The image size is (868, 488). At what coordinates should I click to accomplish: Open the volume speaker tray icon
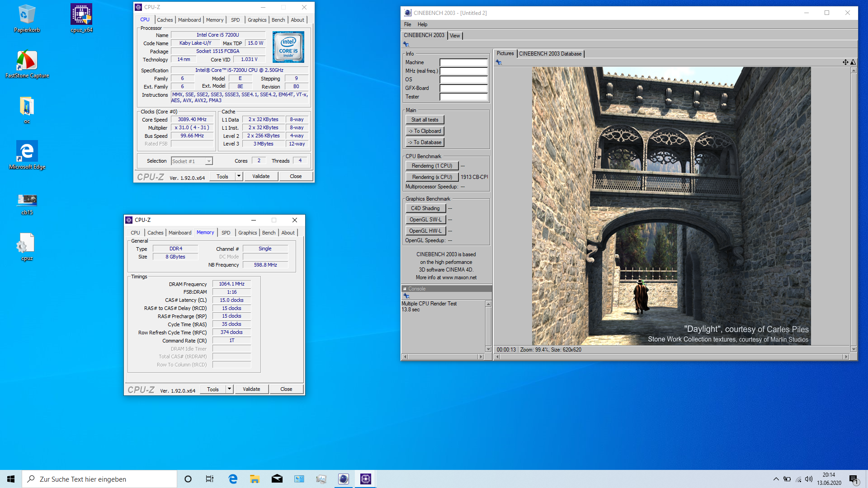pyautogui.click(x=809, y=479)
